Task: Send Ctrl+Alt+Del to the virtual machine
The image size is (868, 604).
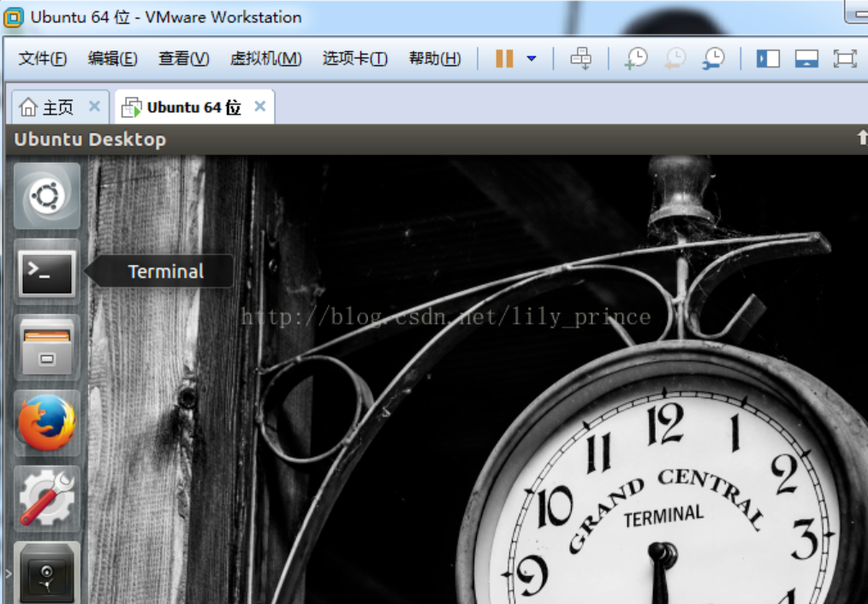Action: (581, 58)
